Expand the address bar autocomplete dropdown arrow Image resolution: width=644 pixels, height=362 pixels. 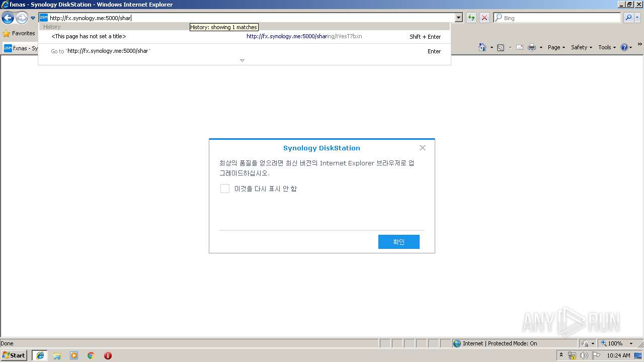pos(458,18)
